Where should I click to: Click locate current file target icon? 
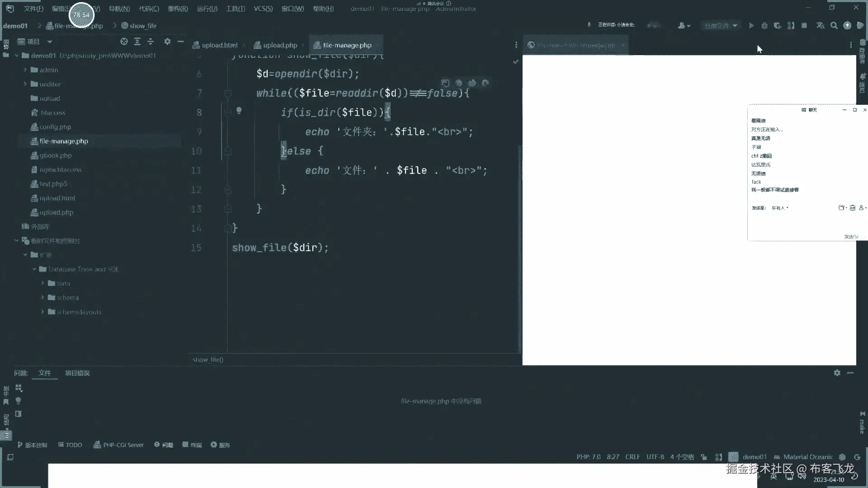(124, 42)
